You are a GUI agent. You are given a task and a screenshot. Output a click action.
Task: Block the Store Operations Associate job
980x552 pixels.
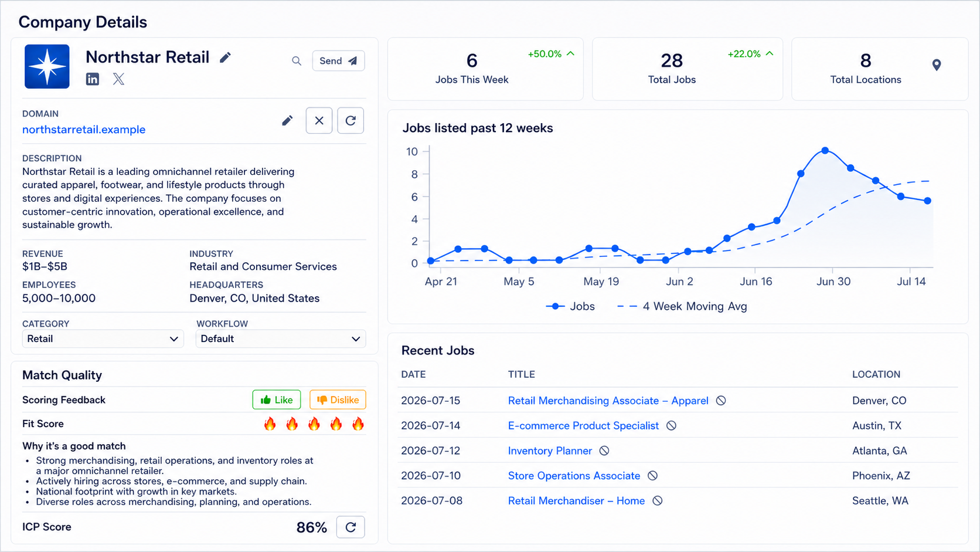[x=652, y=476]
